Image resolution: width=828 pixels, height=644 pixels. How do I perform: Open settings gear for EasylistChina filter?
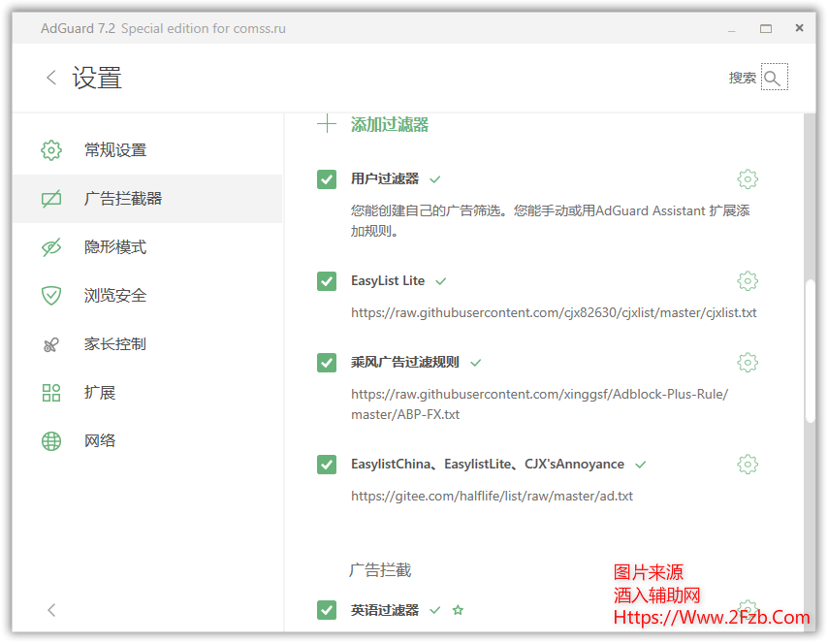[748, 465]
